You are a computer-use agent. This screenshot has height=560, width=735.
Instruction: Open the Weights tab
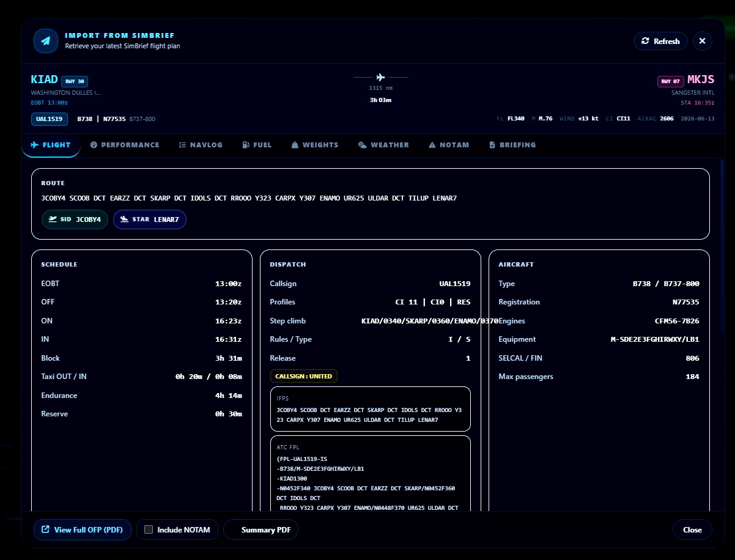point(315,146)
